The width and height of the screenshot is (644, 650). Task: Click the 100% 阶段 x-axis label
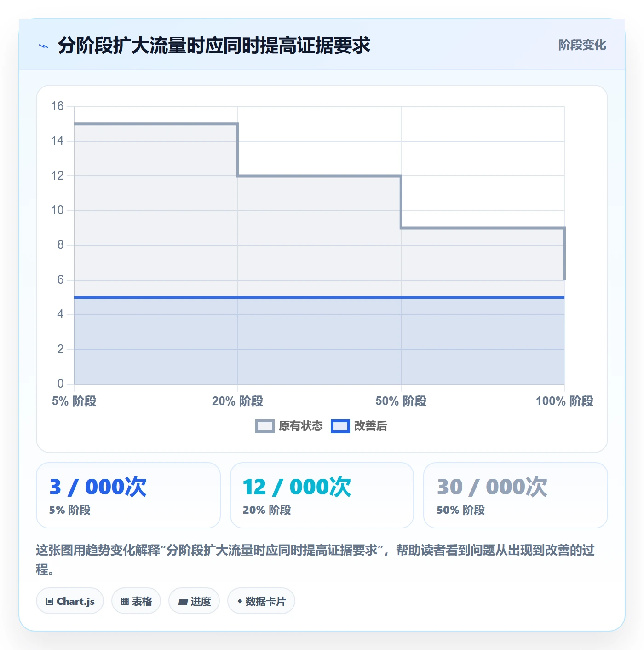[x=564, y=401]
